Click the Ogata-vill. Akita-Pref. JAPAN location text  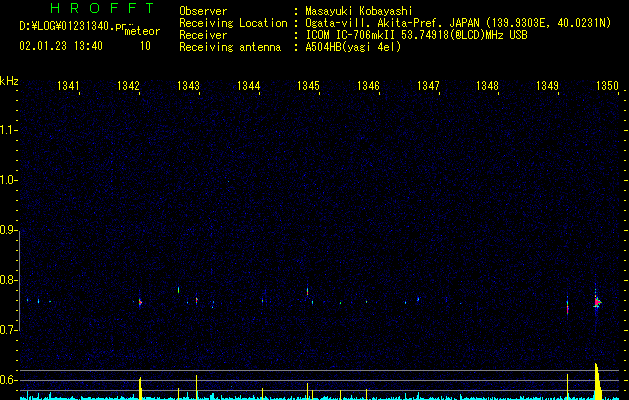(x=392, y=23)
